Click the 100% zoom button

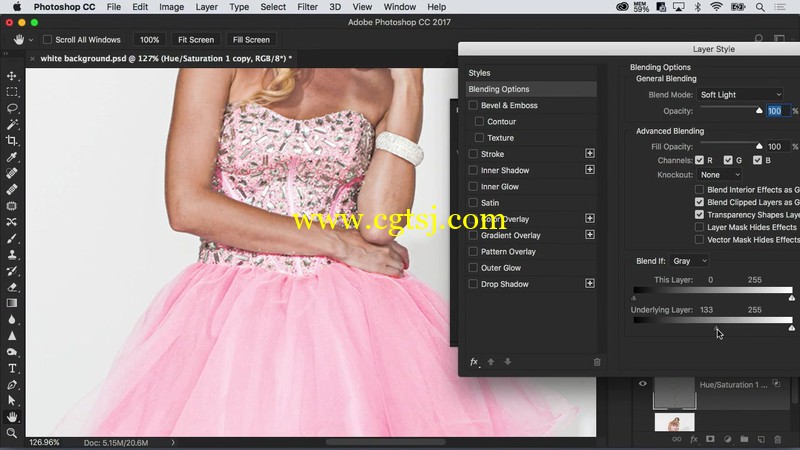tap(149, 40)
